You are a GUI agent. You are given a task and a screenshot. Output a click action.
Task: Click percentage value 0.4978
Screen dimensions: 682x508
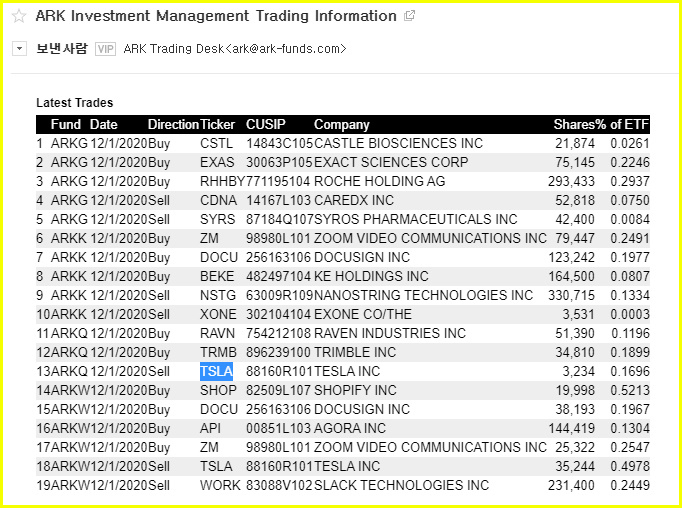tap(630, 467)
